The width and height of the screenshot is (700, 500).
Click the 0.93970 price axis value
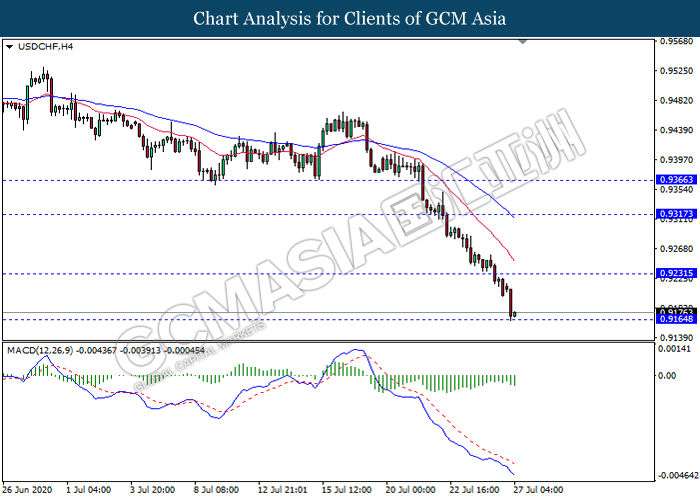(677, 160)
